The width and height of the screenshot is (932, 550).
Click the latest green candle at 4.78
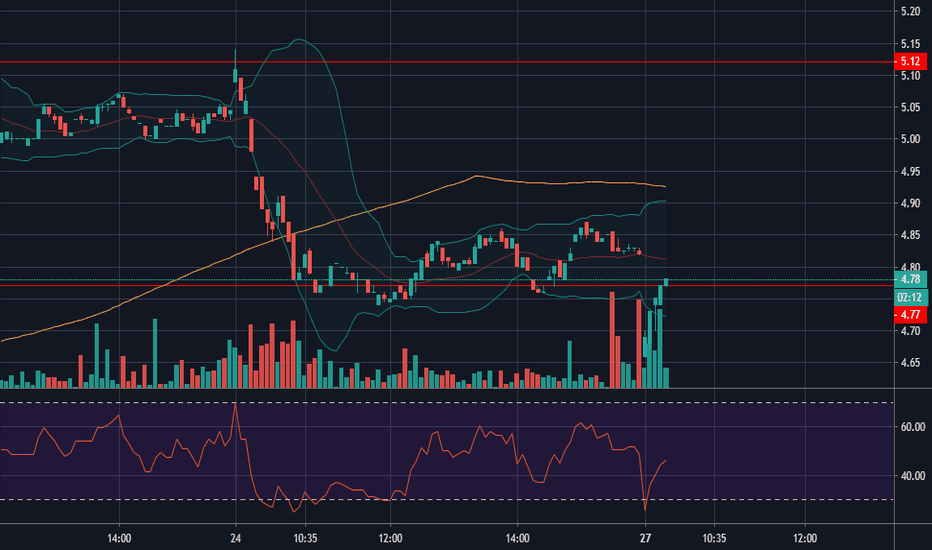click(666, 282)
